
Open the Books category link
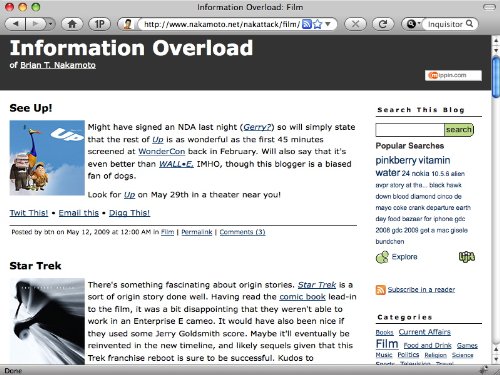coord(385,333)
